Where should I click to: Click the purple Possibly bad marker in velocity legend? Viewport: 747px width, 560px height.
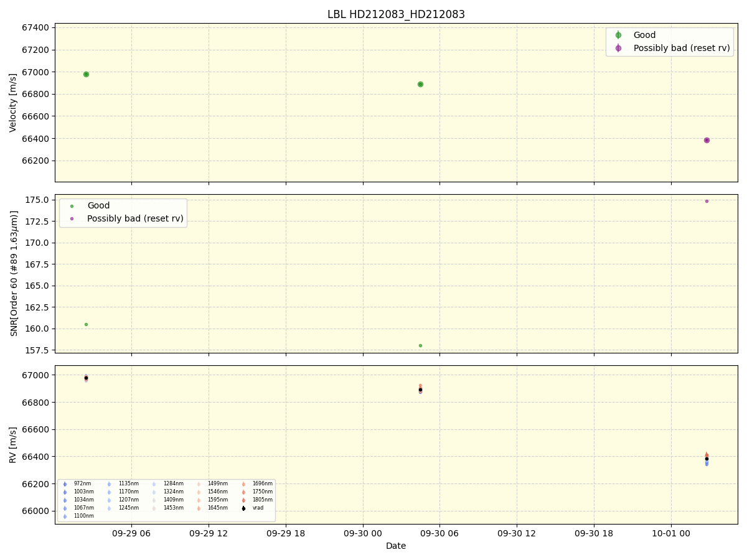(x=618, y=48)
